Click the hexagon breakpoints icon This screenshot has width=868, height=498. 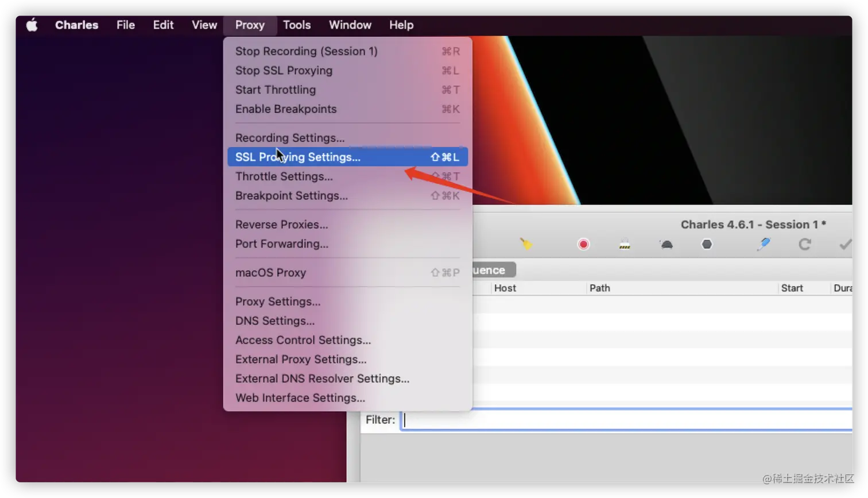(x=707, y=244)
